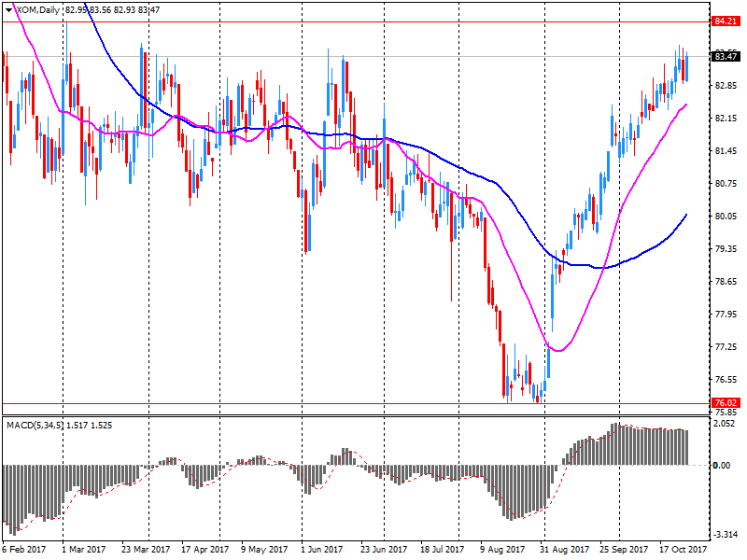Screen dimensions: 747x560
Task: Click the 17 Oct 2017 date label
Action: pyautogui.click(x=684, y=550)
